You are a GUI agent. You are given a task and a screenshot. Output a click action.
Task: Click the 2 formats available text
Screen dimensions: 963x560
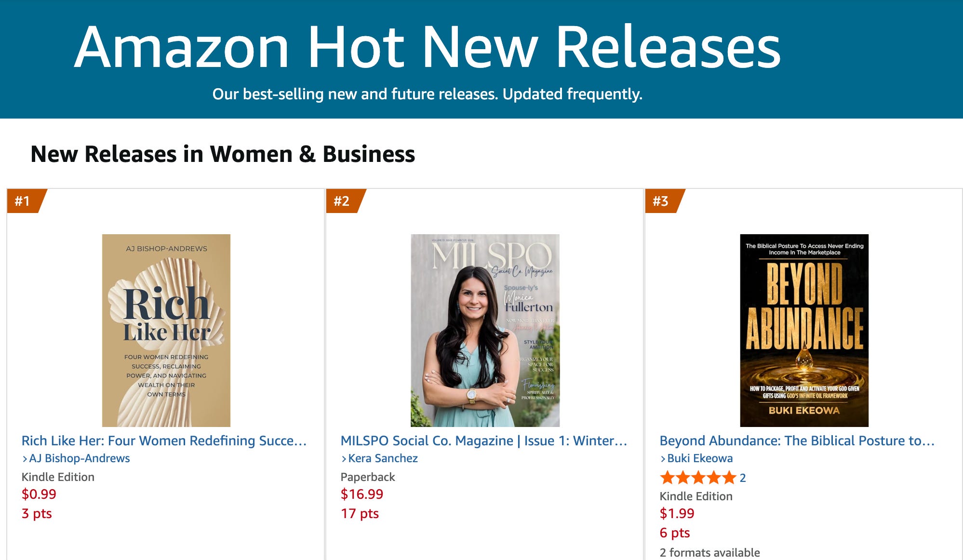pyautogui.click(x=710, y=553)
